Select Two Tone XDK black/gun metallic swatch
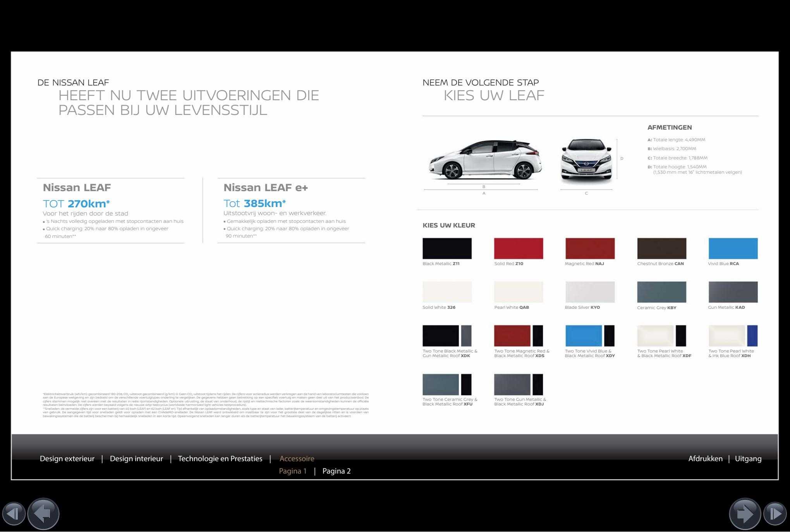Image resolution: width=790 pixels, height=532 pixels. 447,336
